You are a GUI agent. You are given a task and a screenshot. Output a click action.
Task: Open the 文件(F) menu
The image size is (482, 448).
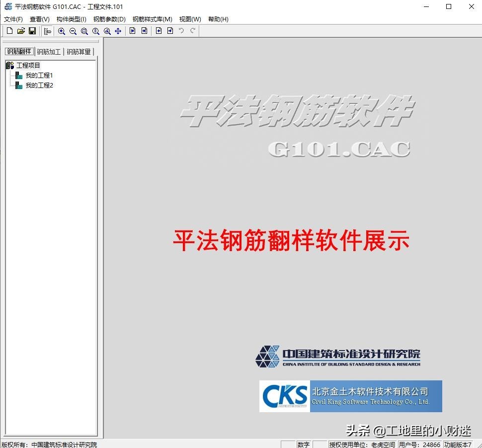click(13, 19)
